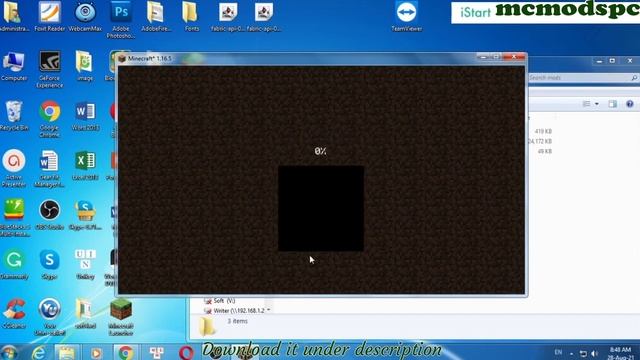The image size is (640, 360).
Task: Open Word 2013 desktop shortcut
Action: coord(85,116)
